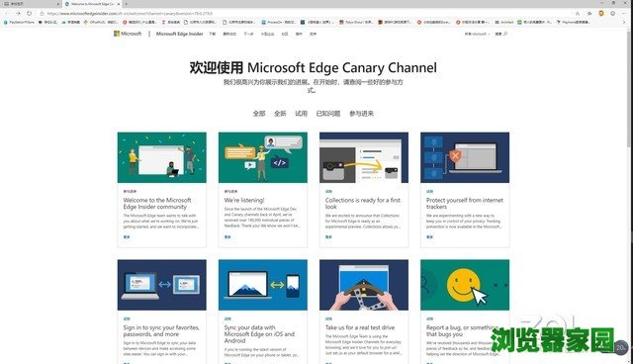Open the ProcessOn bookmark
Image resolution: width=633 pixels, height=364 pixels.
click(278, 22)
